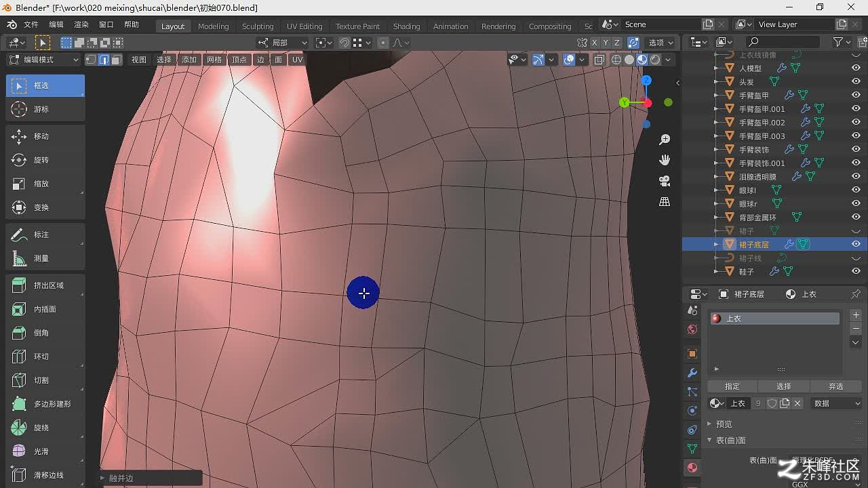Switch perspective/orthographic grid icon
Viewport: 868px width, 488px height.
pyautogui.click(x=665, y=202)
